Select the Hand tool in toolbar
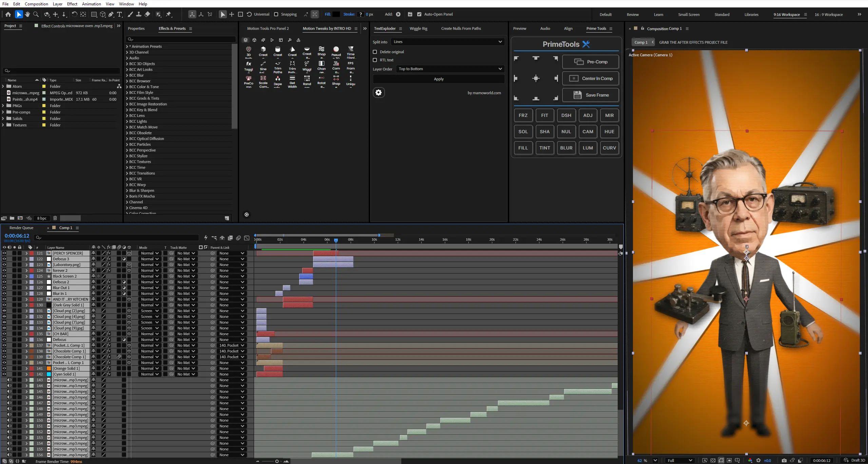868x464 pixels. click(x=27, y=14)
